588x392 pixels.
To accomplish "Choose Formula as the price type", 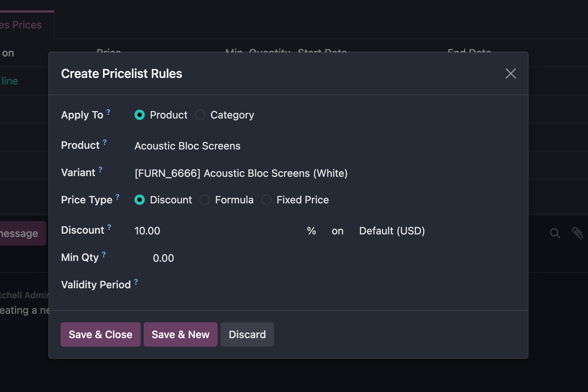I will click(x=205, y=200).
